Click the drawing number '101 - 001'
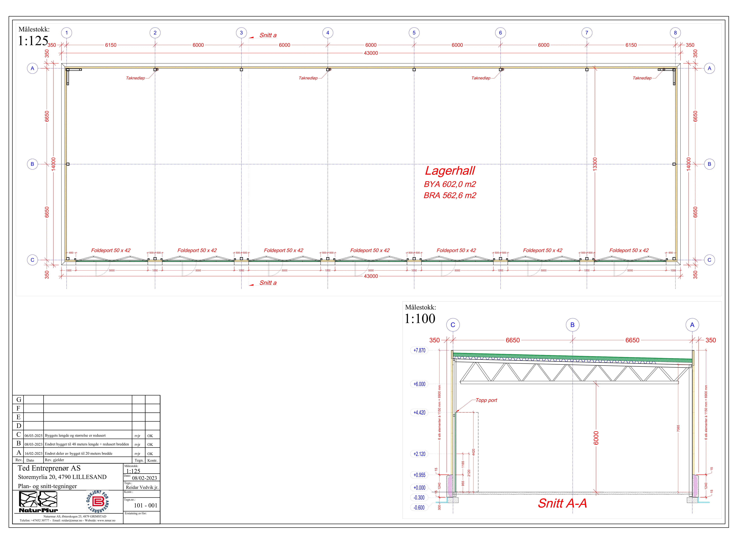The width and height of the screenshot is (756, 535). pos(146,505)
